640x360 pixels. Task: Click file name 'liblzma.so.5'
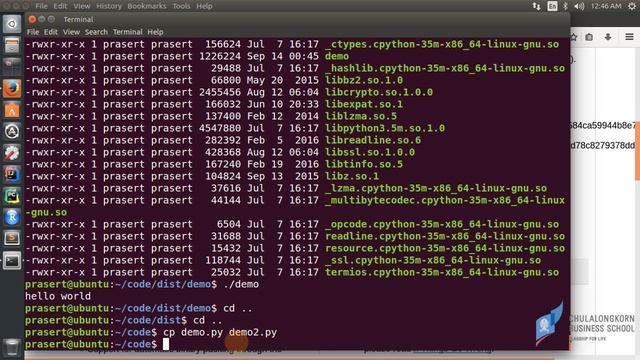tap(361, 116)
